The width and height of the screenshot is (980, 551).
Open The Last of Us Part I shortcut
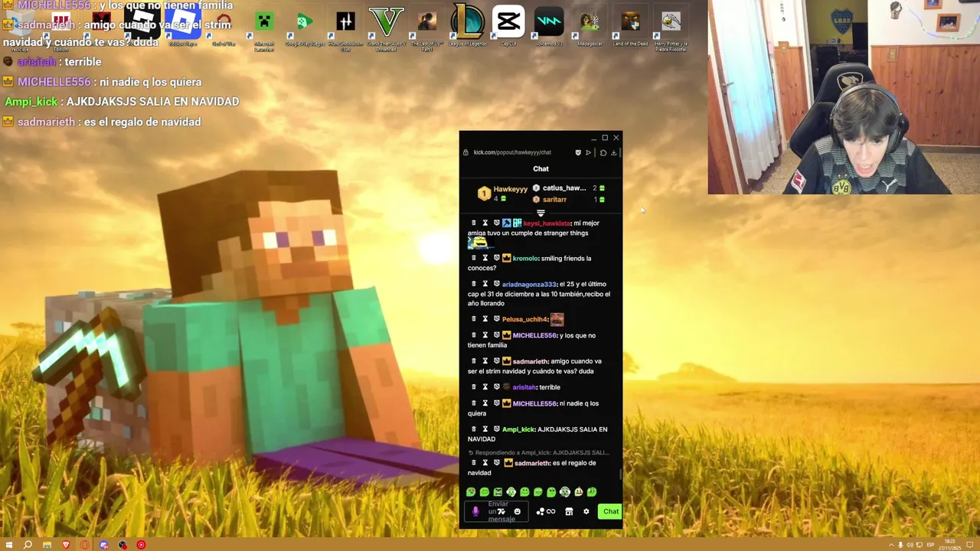coord(426,28)
